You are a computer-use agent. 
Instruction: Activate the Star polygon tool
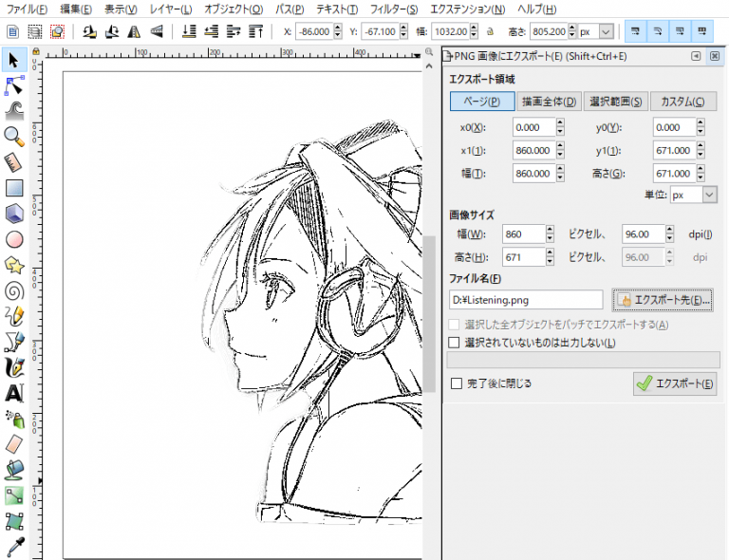point(13,265)
